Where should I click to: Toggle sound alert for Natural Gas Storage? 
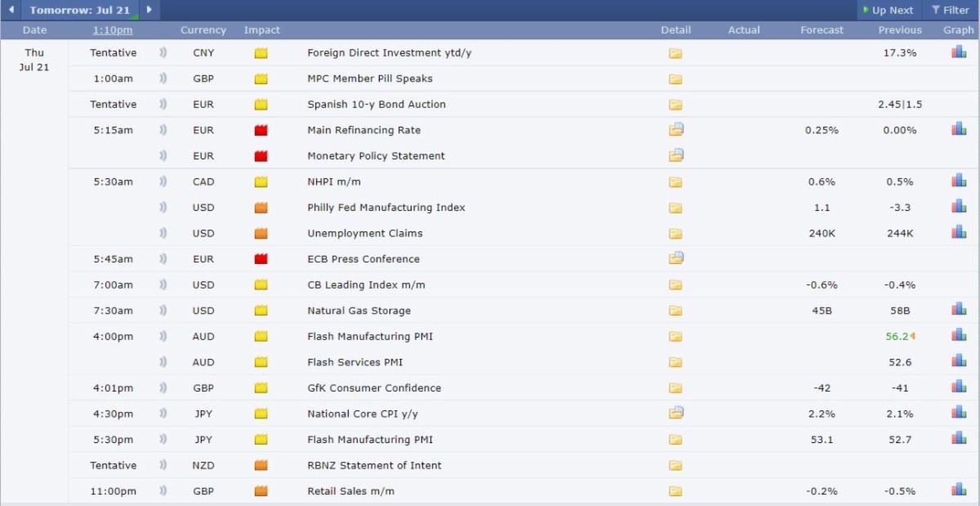[x=163, y=311]
